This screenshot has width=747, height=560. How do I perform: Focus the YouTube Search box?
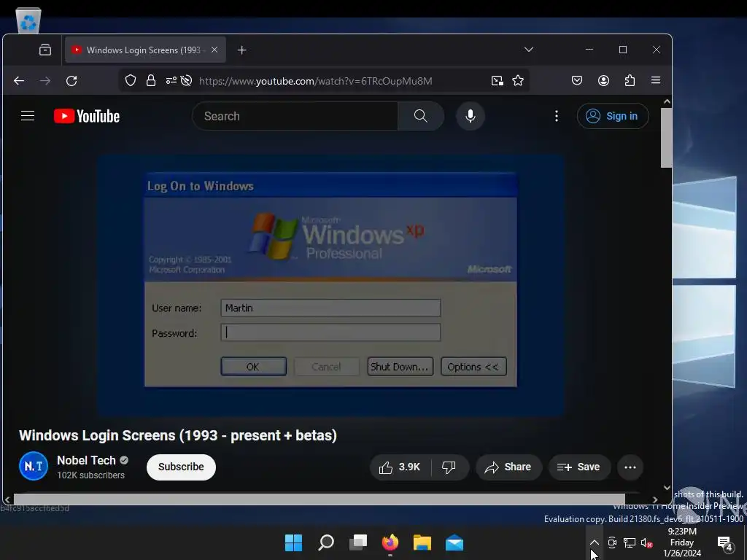coord(295,116)
